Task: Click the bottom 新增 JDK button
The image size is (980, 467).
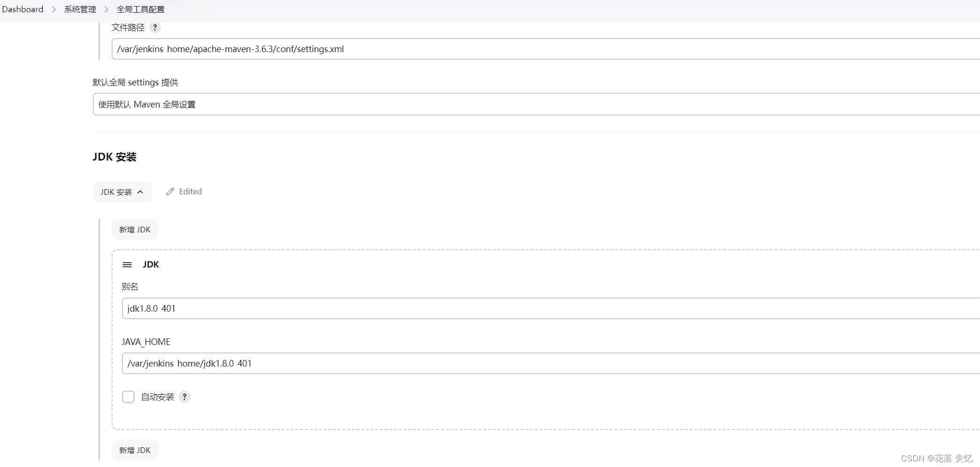Action: click(x=135, y=450)
